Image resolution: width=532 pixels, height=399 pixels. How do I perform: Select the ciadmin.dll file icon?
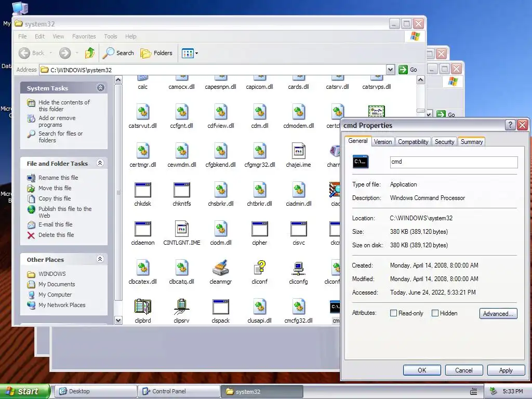(x=299, y=190)
